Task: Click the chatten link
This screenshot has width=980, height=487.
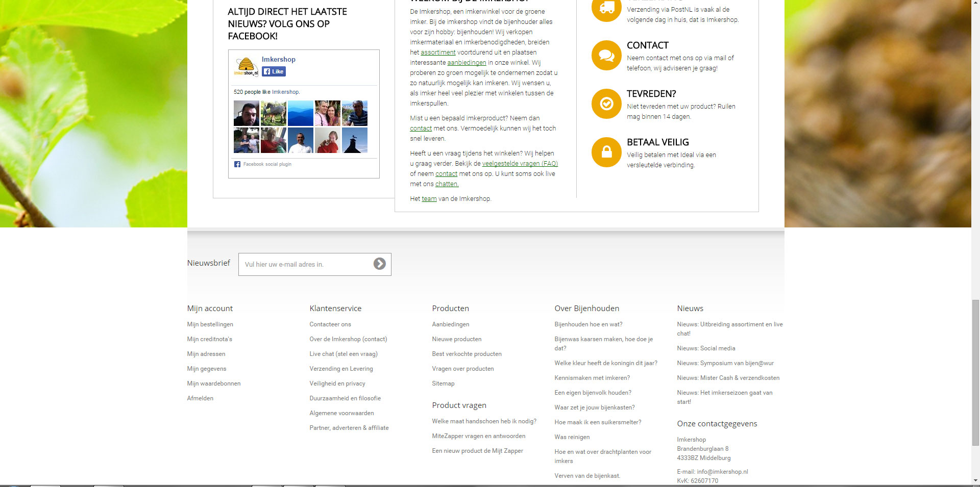Action: tap(447, 184)
